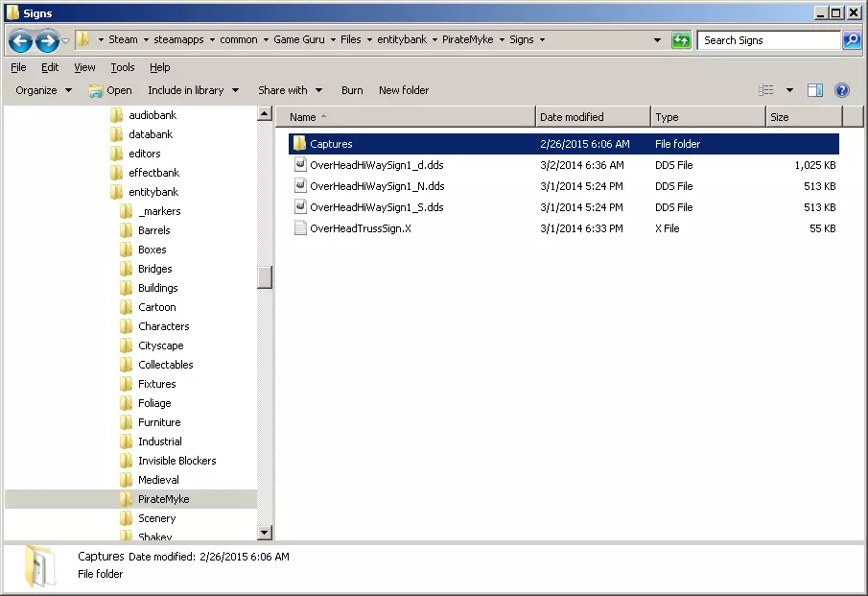Click the New folder button
Screen dimensions: 868x596
click(404, 90)
